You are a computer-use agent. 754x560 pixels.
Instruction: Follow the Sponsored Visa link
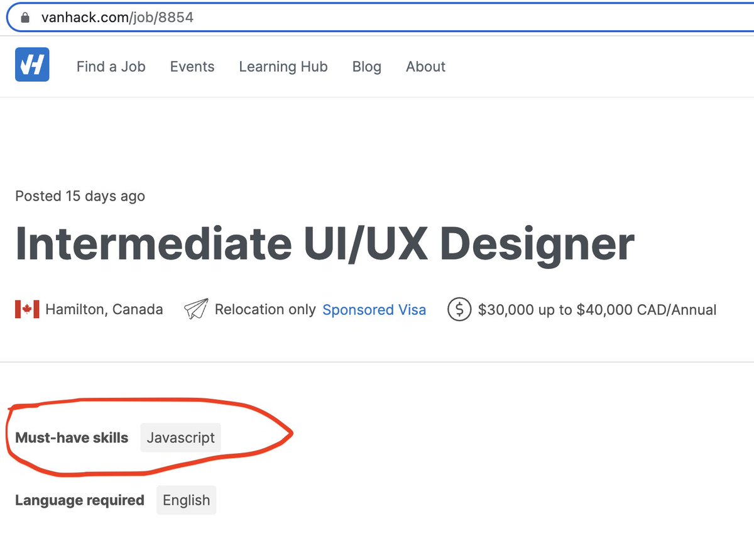[x=374, y=310]
